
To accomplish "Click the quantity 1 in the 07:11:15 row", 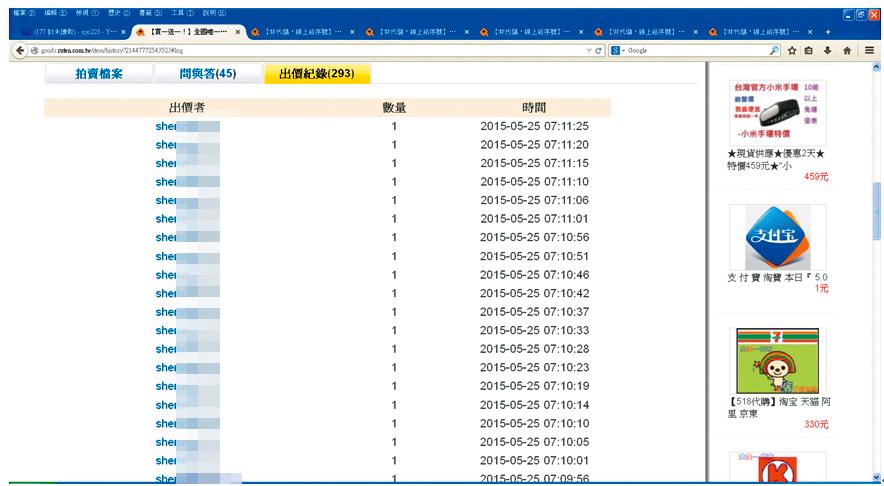I will point(394,164).
